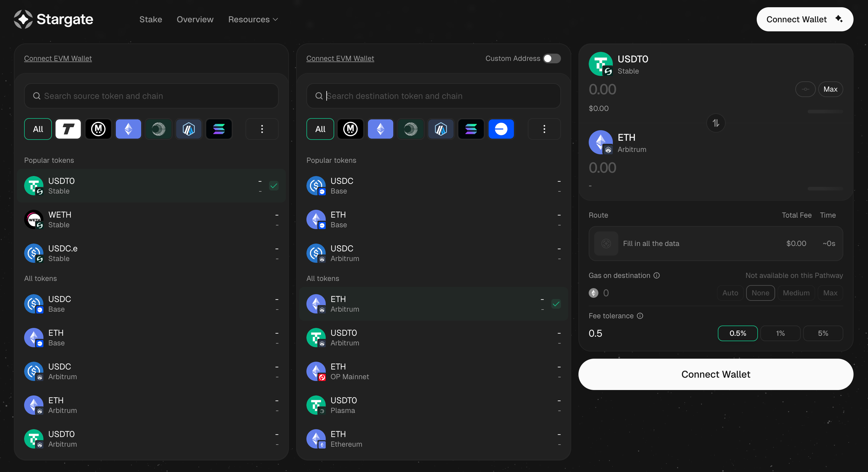Choose USDC on Base under destination Popular tokens
This screenshot has width=868, height=472.
(433, 186)
